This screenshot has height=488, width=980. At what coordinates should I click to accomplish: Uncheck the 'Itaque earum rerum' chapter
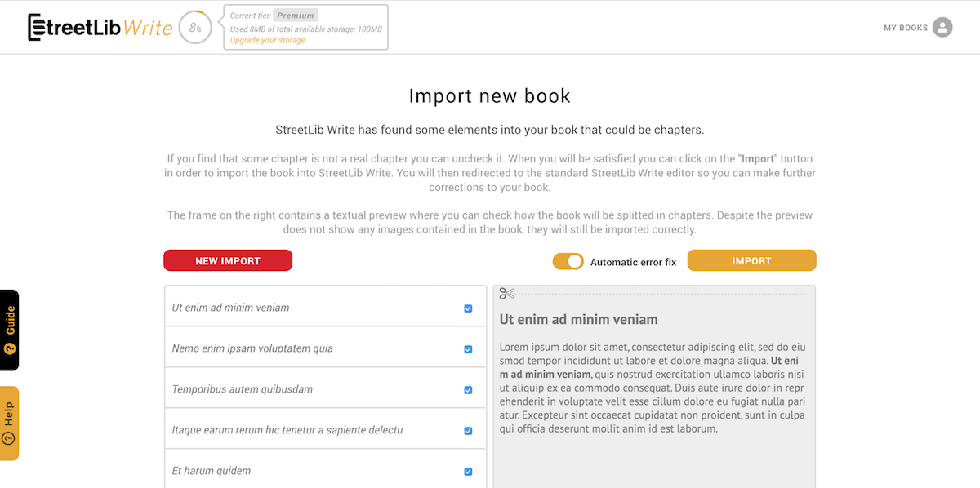tap(468, 430)
